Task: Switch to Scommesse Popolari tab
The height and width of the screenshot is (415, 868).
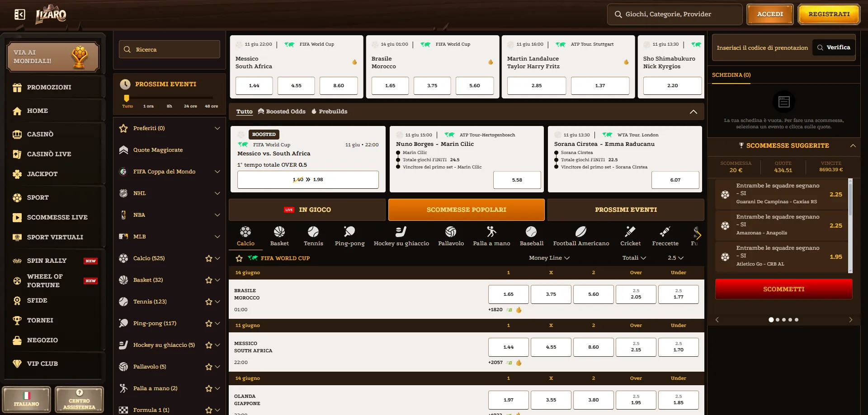Action: (x=466, y=210)
